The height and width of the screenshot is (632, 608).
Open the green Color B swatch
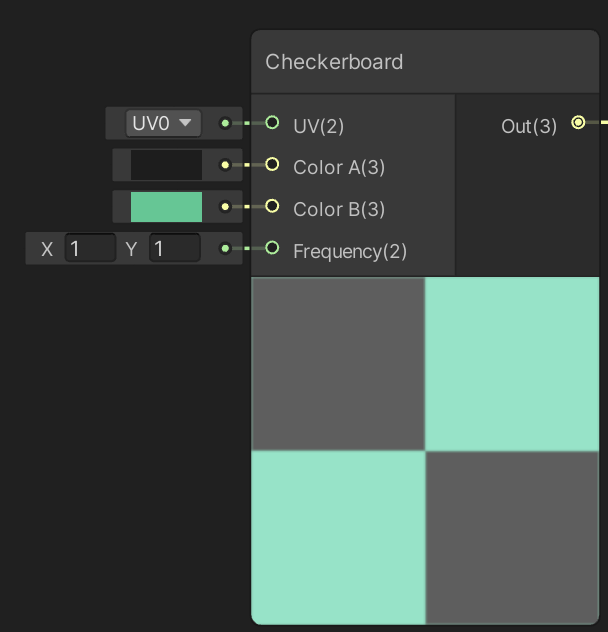click(x=166, y=207)
